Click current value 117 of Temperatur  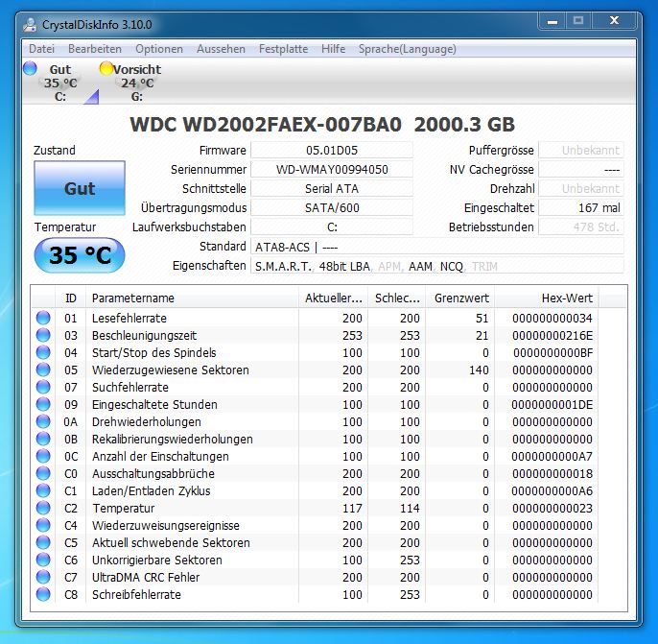point(352,508)
